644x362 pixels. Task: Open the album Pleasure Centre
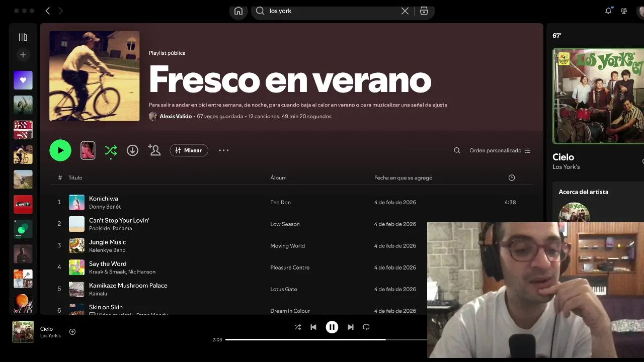(x=290, y=267)
